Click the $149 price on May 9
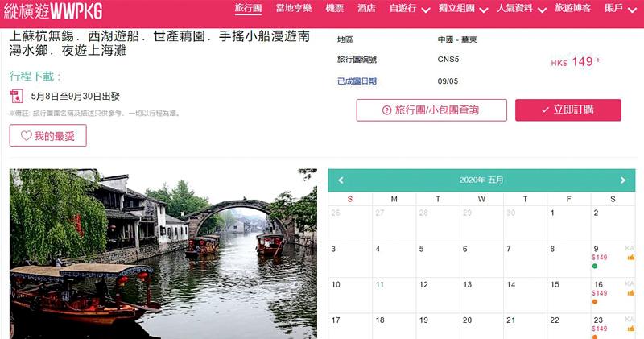The image size is (644, 339). (x=599, y=258)
